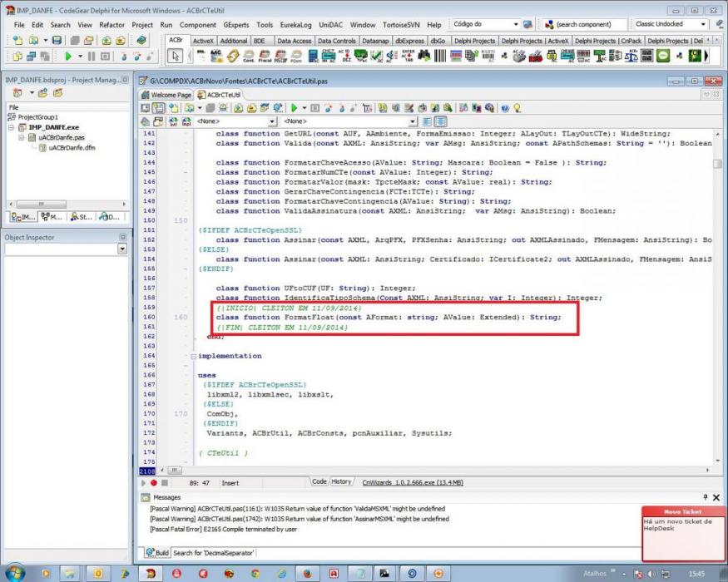This screenshot has height=582, width=728.
Task: Switch to the History tab
Action: pos(341,481)
